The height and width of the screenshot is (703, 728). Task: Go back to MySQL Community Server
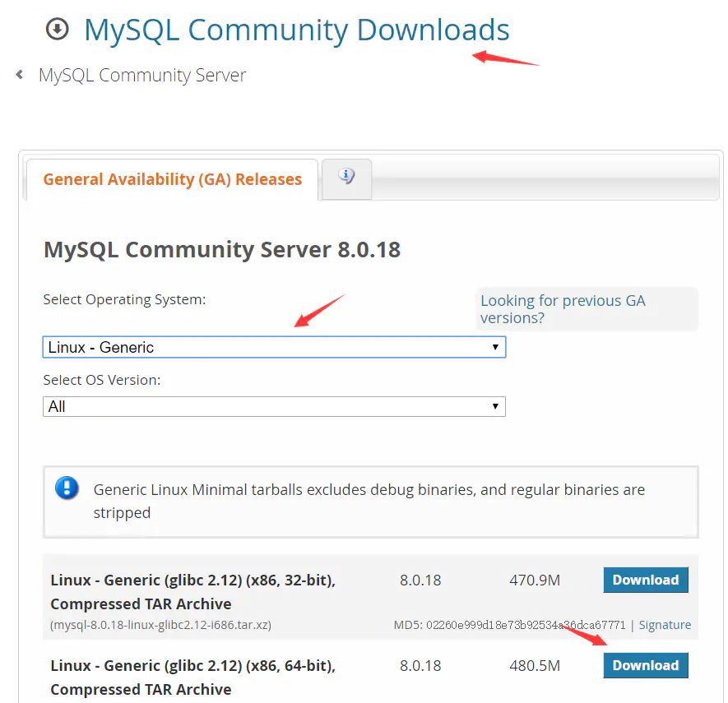click(142, 75)
